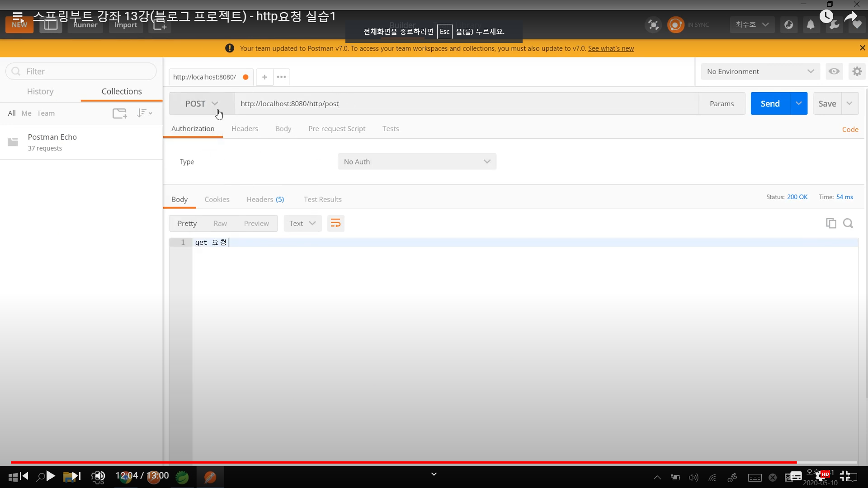
Task: Open the Pre-request Script tab
Action: [x=337, y=129]
